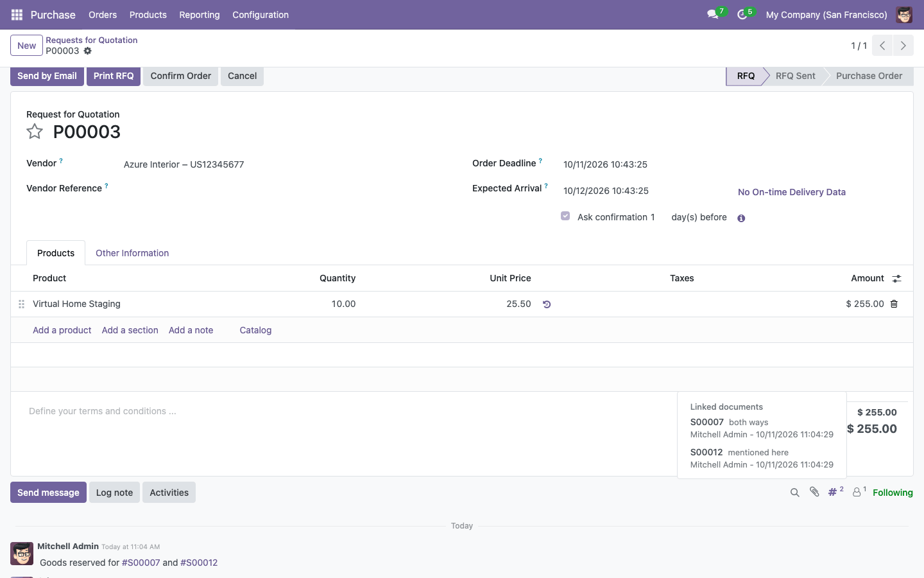Mark P00003 as favorite with star
Viewport: 924px width, 578px height.
point(35,132)
